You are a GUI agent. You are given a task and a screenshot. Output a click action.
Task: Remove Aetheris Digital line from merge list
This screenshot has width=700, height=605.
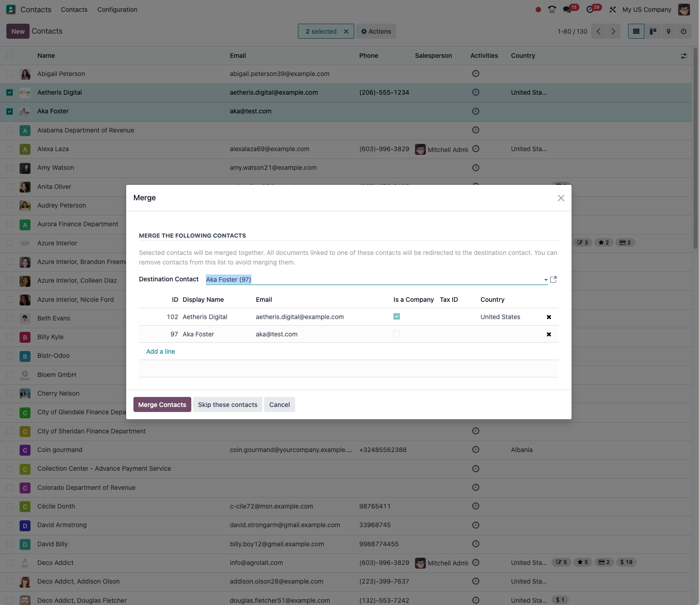pos(549,317)
